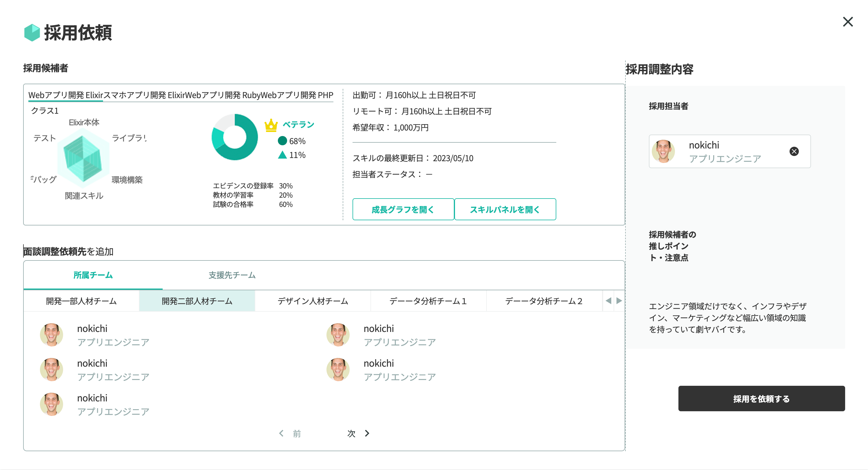Viewport: 868px width, 470px height.
Task: Click 成長グラフを開く button
Action: [x=403, y=209]
